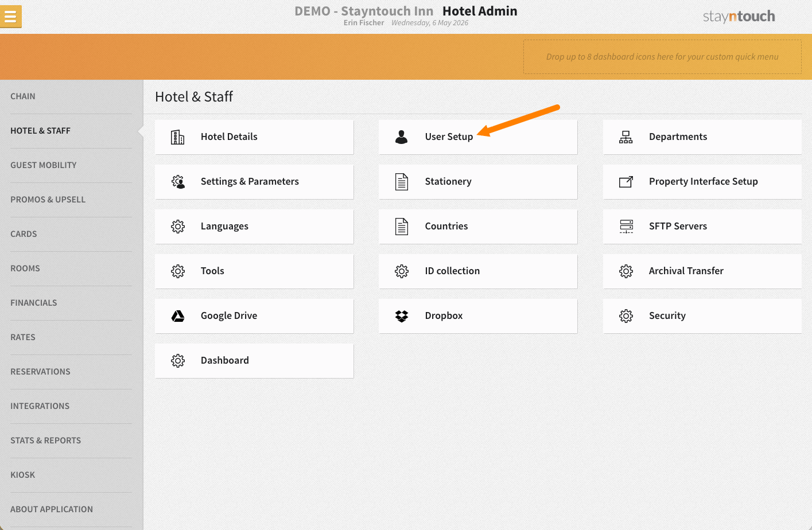Viewport: 812px width, 530px height.
Task: Open Stats & Reports section
Action: point(46,441)
